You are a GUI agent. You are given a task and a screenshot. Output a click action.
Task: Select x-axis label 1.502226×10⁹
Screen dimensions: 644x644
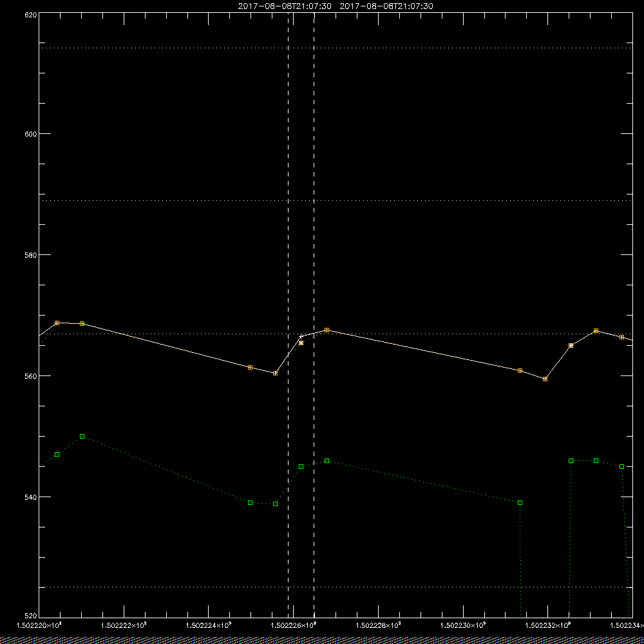coord(294,625)
